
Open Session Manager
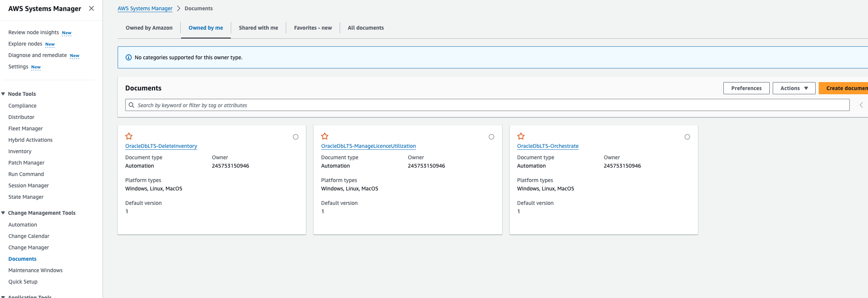28,185
